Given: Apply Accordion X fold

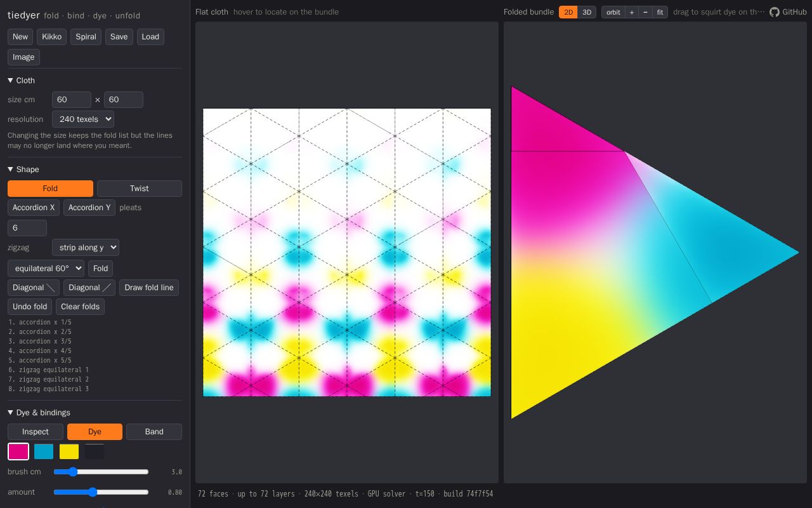Looking at the screenshot, I should click(x=34, y=208).
